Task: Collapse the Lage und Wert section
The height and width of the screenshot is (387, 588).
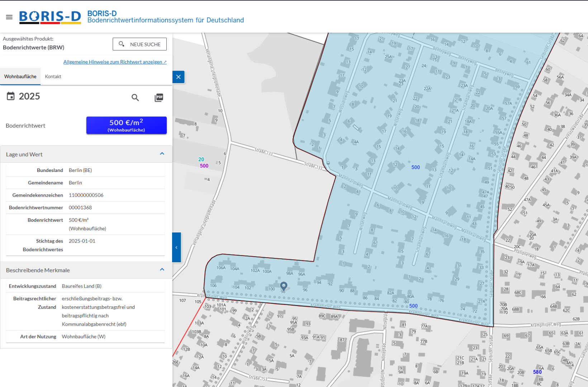Action: (162, 154)
